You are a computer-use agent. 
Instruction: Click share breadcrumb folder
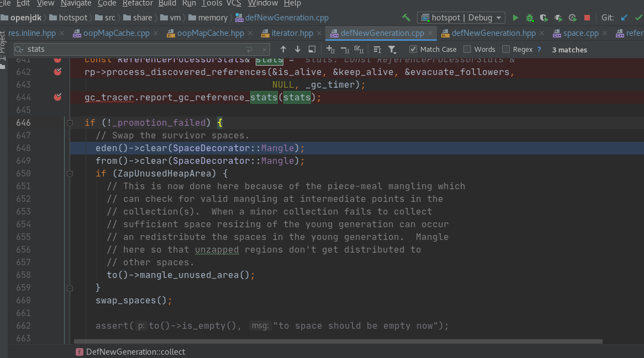138,18
